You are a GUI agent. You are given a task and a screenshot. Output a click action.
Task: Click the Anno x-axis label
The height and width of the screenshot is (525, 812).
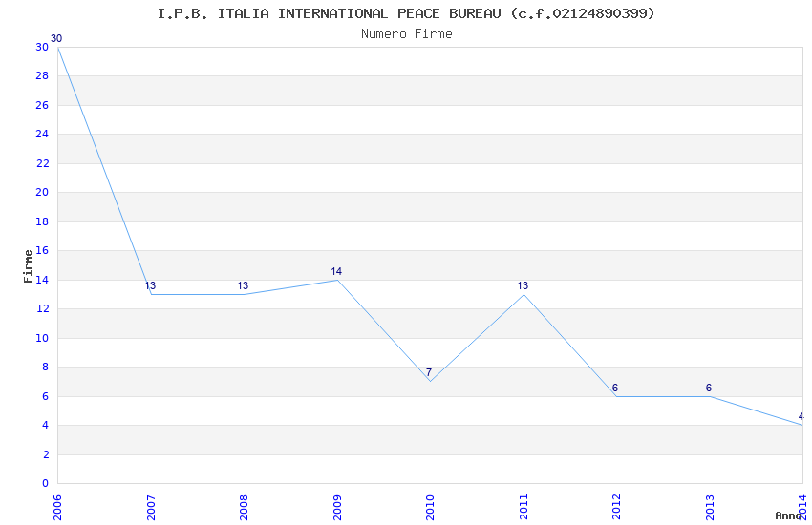(788, 515)
